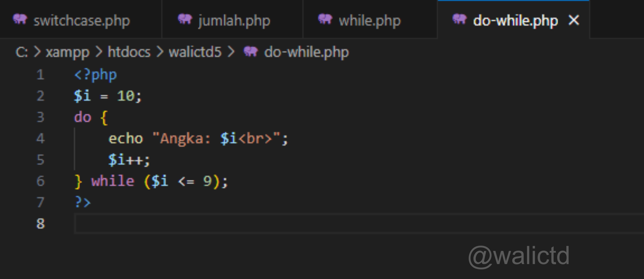The image size is (644, 279).
Task: Click line number 6 in the gutter
Action: coord(40,181)
